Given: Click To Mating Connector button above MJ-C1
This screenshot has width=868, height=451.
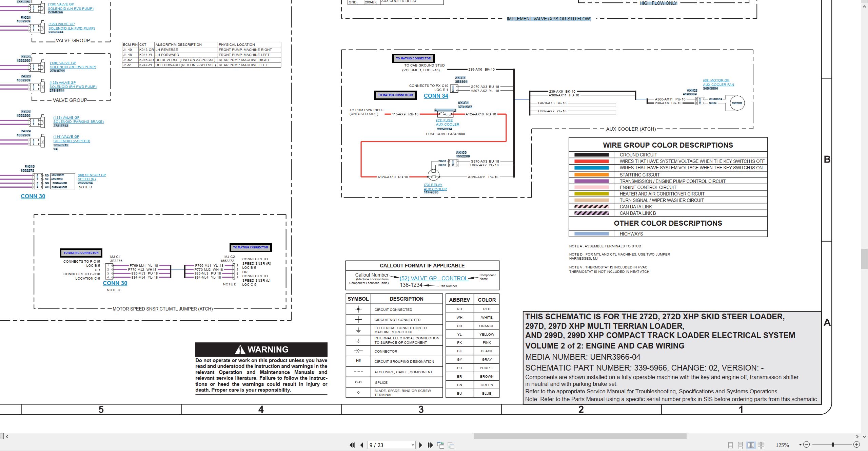Looking at the screenshot, I should [81, 253].
